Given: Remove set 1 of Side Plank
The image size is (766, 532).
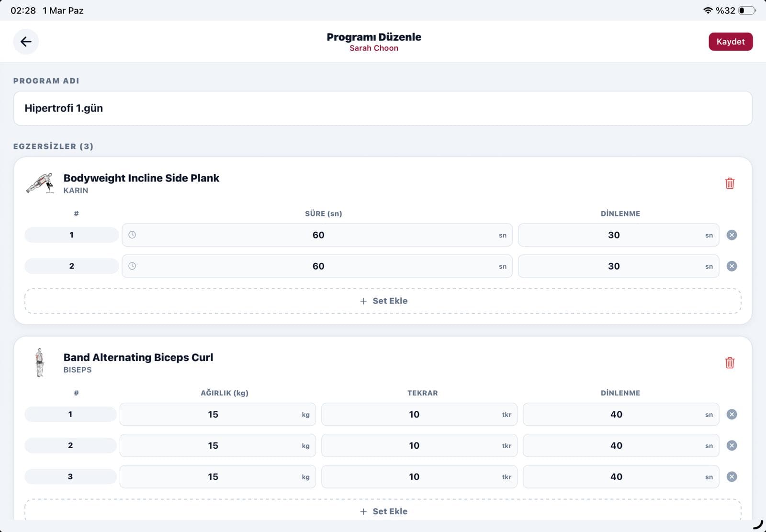Looking at the screenshot, I should click(x=732, y=235).
